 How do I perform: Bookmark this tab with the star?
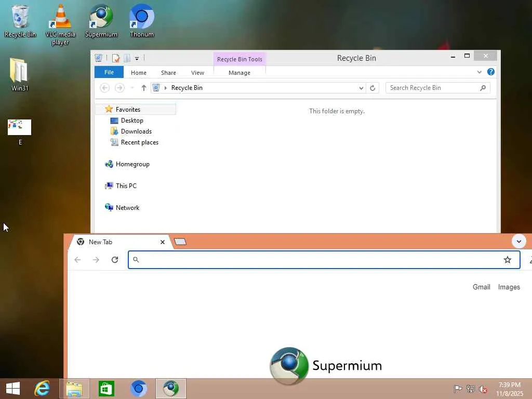[x=507, y=260]
